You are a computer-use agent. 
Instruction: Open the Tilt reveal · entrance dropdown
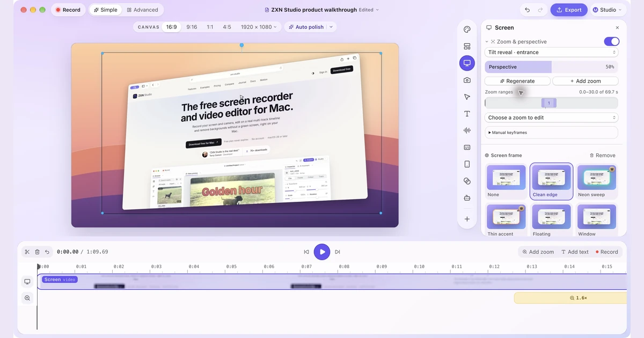tap(552, 52)
